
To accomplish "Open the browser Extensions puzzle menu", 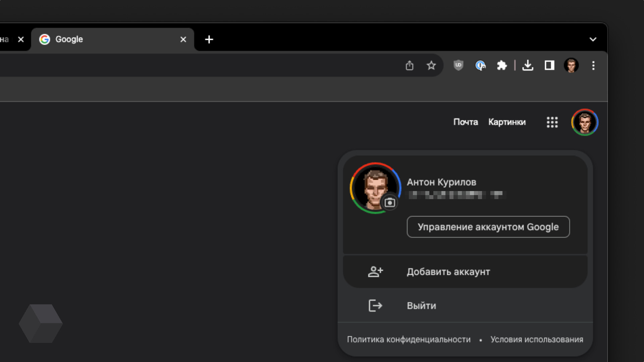I will [501, 65].
